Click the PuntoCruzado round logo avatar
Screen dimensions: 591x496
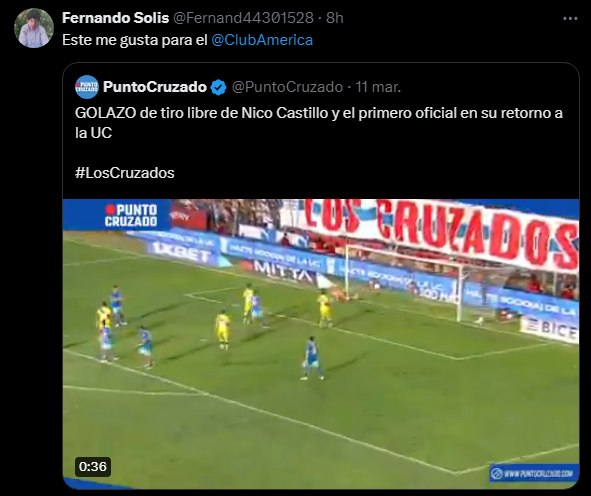click(87, 87)
